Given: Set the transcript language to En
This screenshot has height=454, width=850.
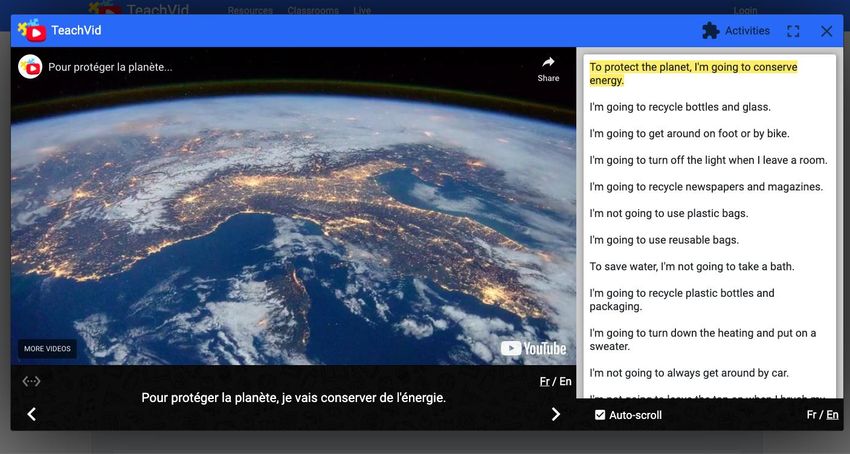Looking at the screenshot, I should pos(832,414).
